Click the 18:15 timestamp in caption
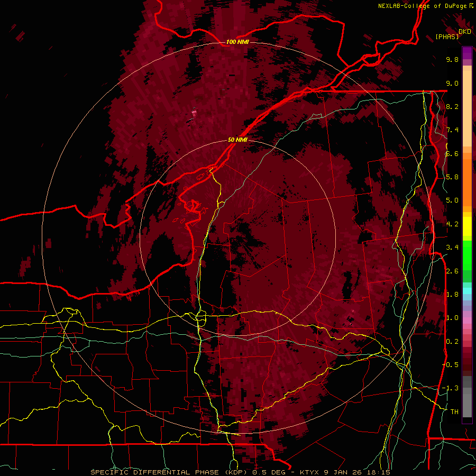Viewport: 476px width, 476px height. pyautogui.click(x=379, y=472)
